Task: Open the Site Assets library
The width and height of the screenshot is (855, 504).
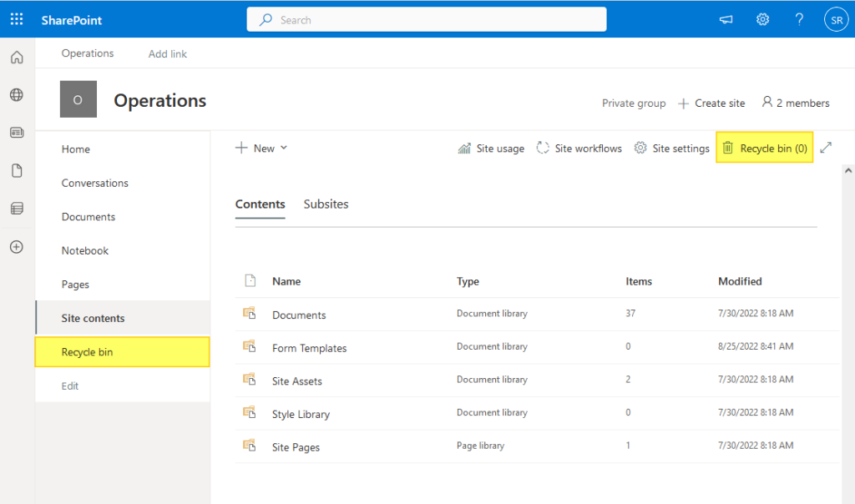Action: (297, 381)
